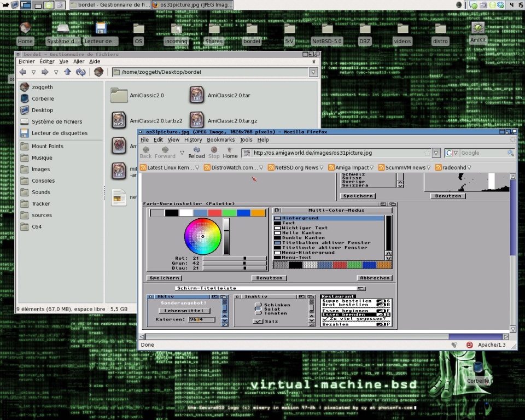Open Musique folder in sidebar
This screenshot has width=525, height=420.
[36, 157]
